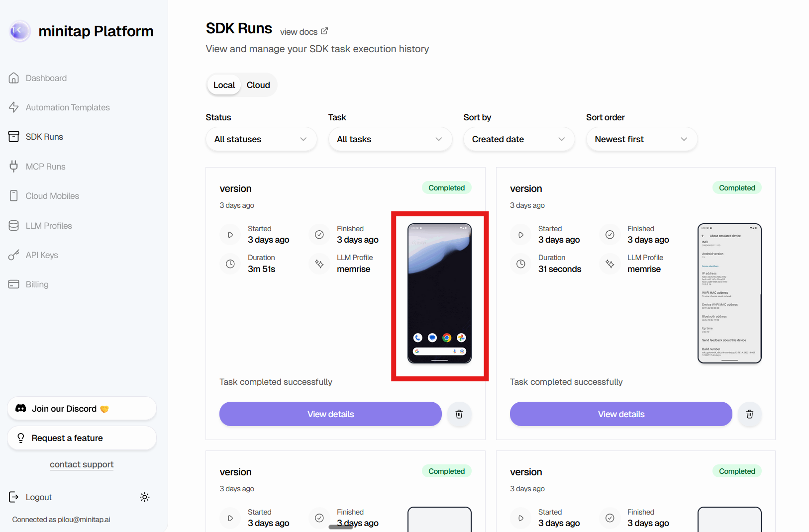The height and width of the screenshot is (532, 809).
Task: Keep Local runs view selected
Action: pyautogui.click(x=224, y=85)
